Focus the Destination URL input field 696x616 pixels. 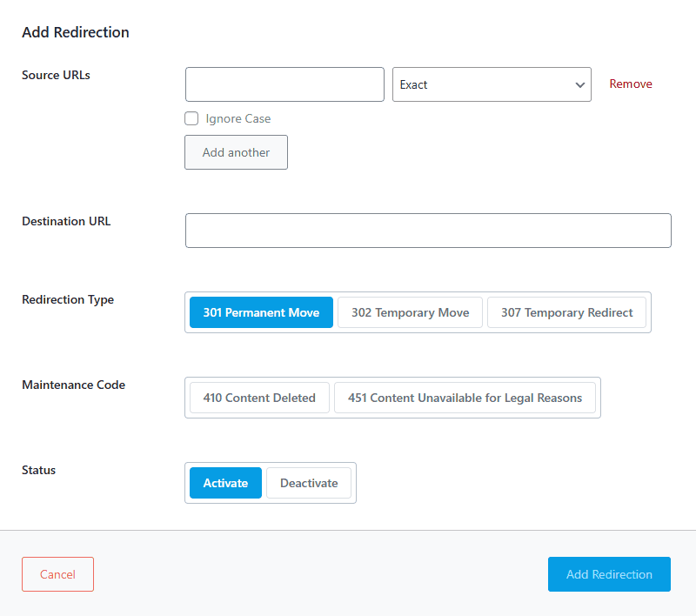point(428,231)
